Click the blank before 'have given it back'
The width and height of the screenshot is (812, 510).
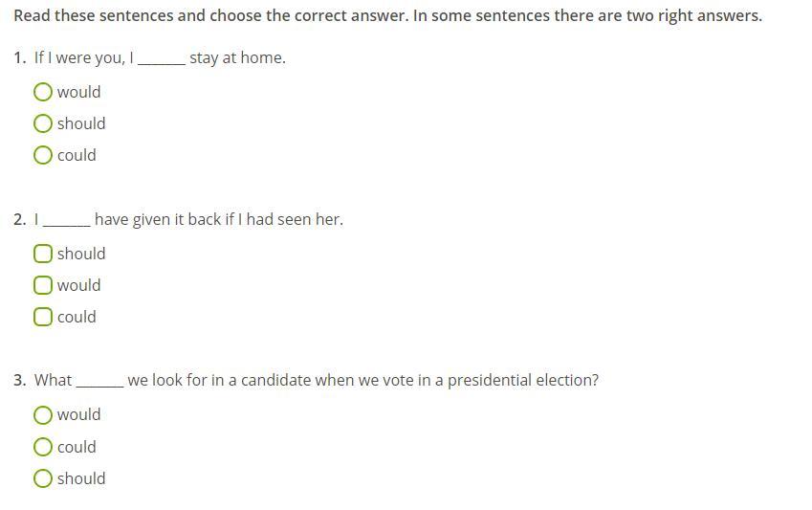pyautogui.click(x=66, y=220)
